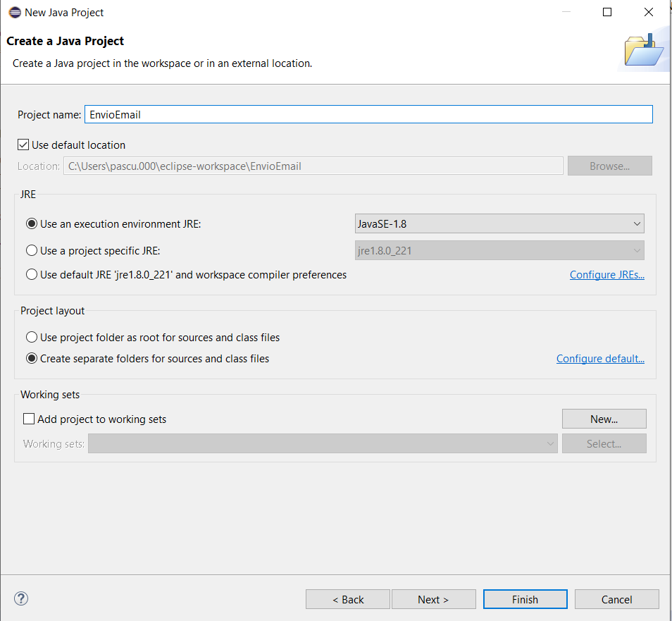Open the jre1.8.0_221 project specific JRE dropdown
This screenshot has width=672, height=621.
click(499, 250)
